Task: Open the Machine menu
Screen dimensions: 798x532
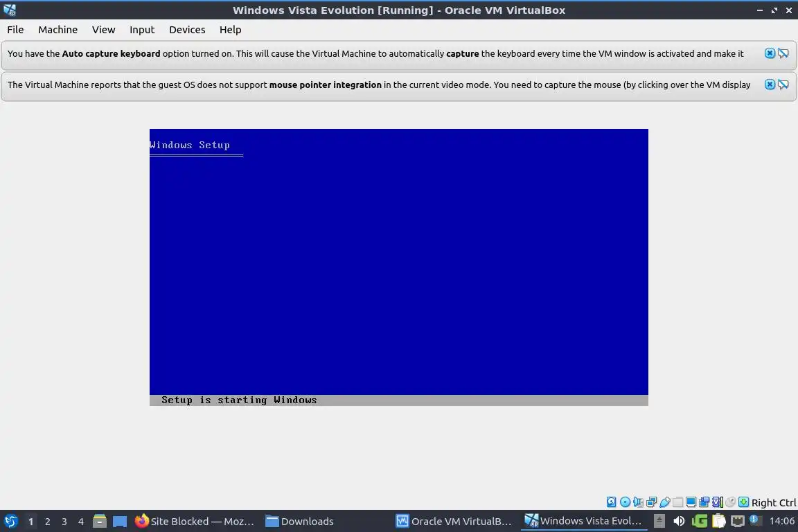Action: tap(58, 30)
